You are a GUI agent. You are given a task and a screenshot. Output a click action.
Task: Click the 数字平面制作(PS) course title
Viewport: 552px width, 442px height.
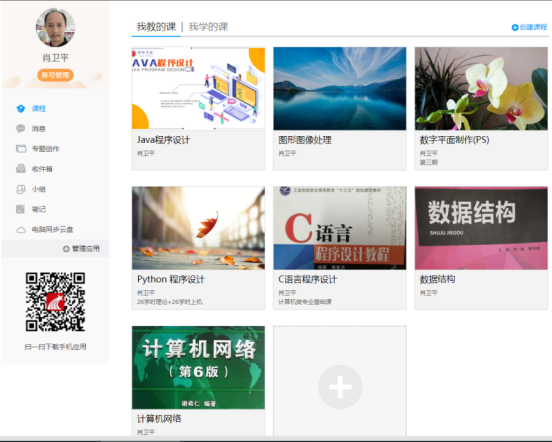coord(454,140)
